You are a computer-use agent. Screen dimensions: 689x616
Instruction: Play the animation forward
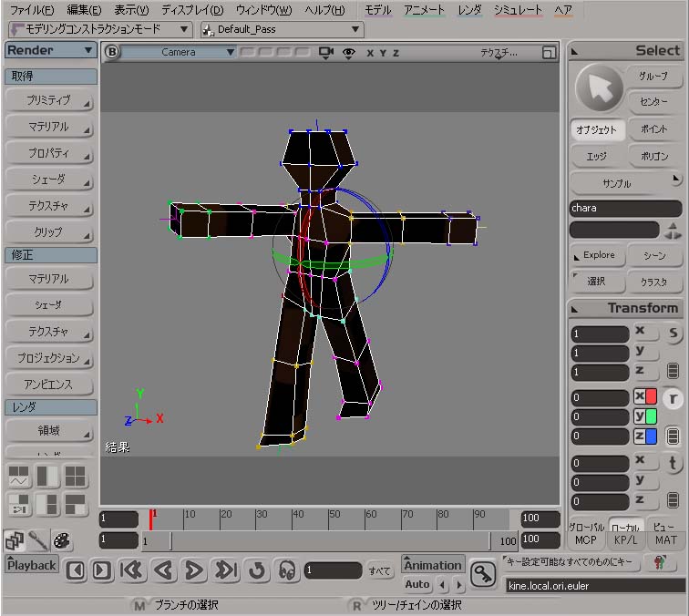tap(194, 570)
